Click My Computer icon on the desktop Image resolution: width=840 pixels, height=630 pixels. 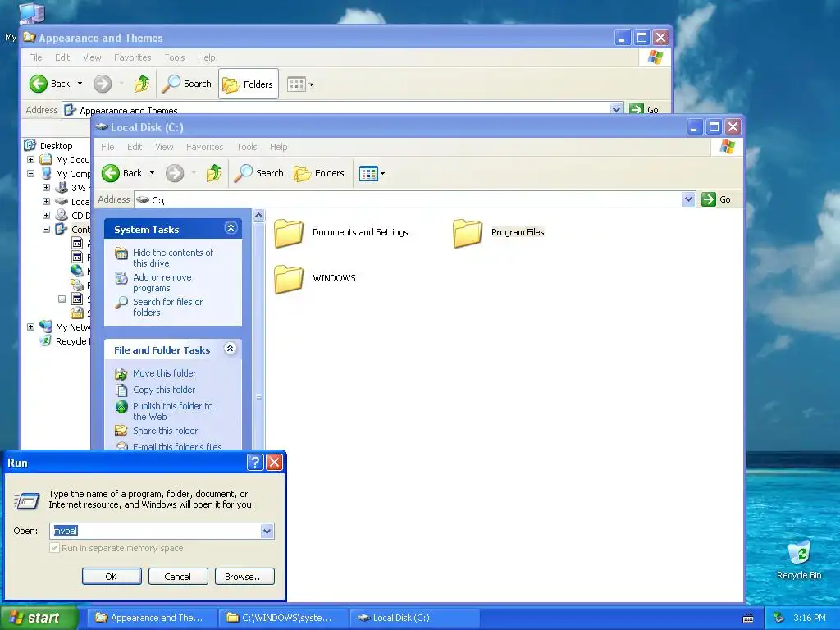point(30,13)
